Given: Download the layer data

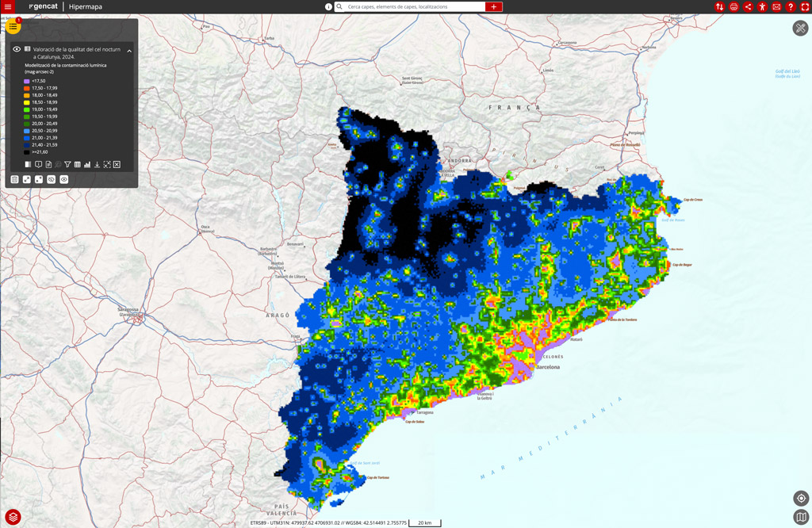Looking at the screenshot, I should [x=97, y=165].
